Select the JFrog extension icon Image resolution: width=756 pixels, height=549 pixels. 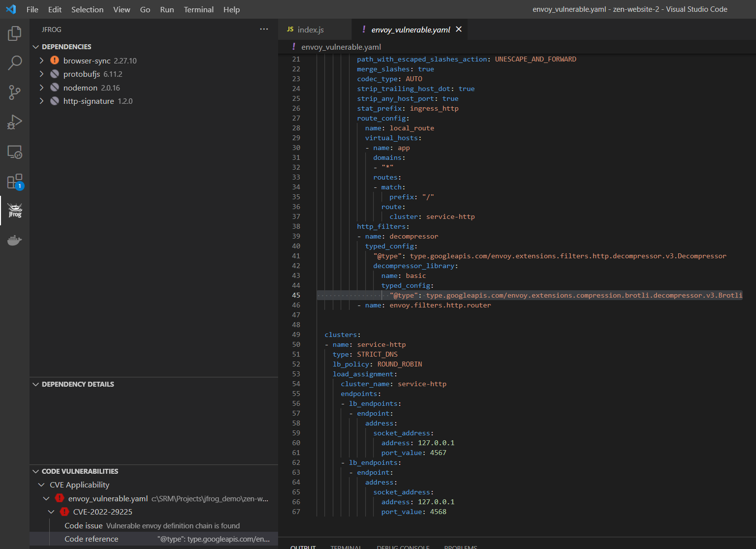coord(14,211)
